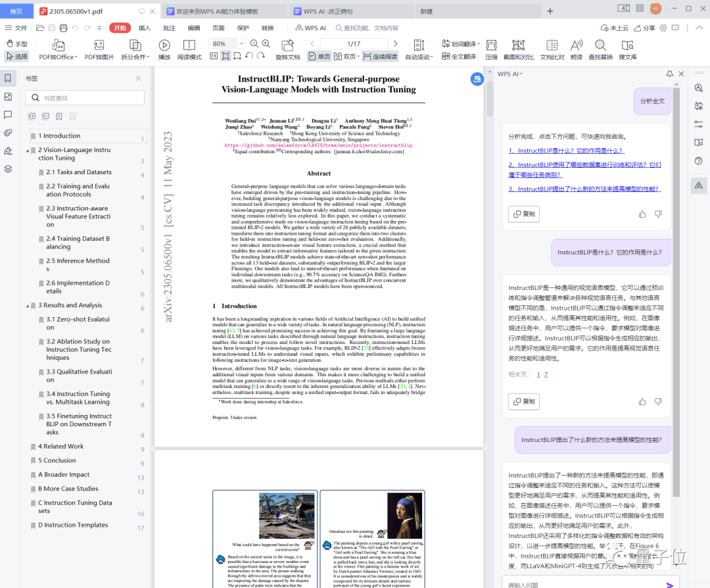The width and height of the screenshot is (710, 588).
Task: Switch to the WPS AI -改正病句 tab
Action: tap(350, 11)
